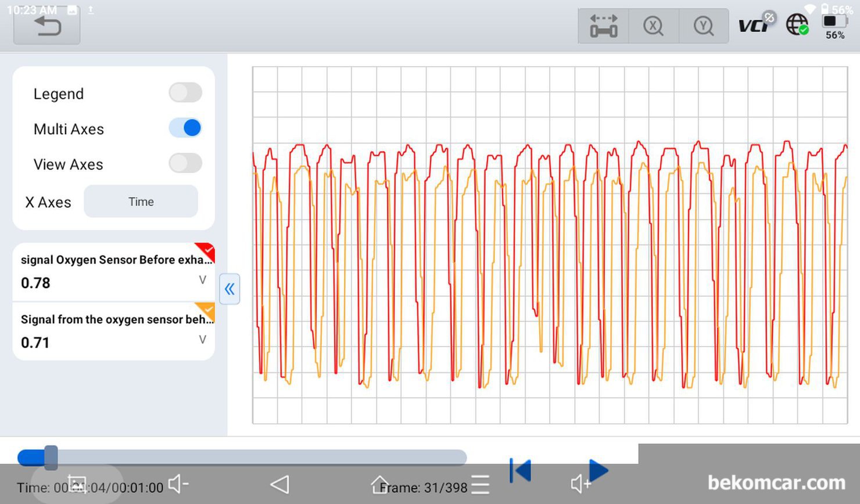Tap the status bar upload notification icon
The width and height of the screenshot is (860, 504).
(x=91, y=10)
